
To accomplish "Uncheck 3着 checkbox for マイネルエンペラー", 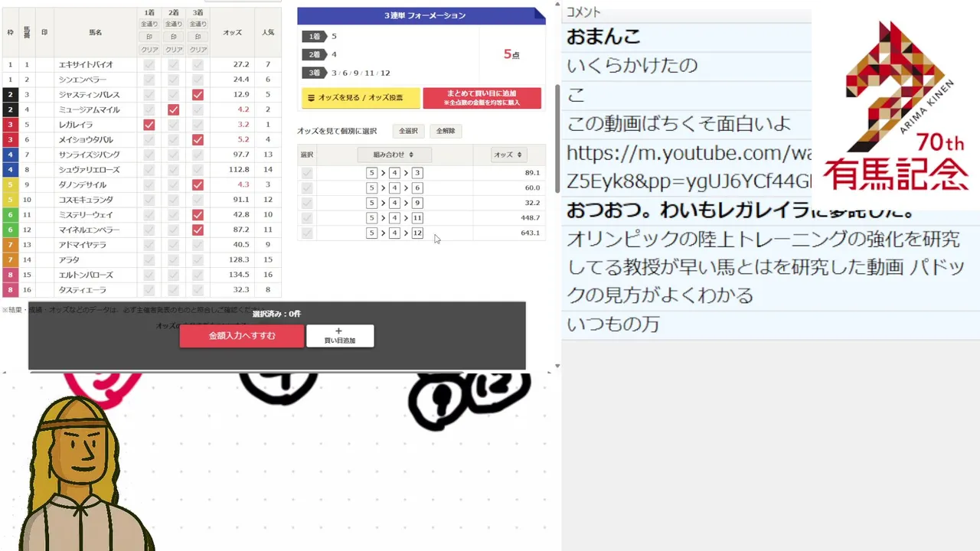I will (198, 230).
